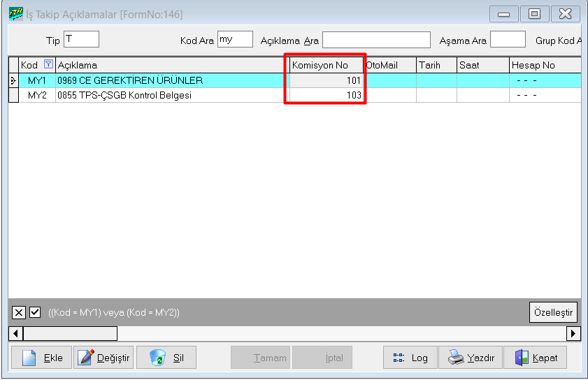The width and height of the screenshot is (588, 380).
Task: Click the Değiştir pencil edit icon
Action: (x=87, y=358)
